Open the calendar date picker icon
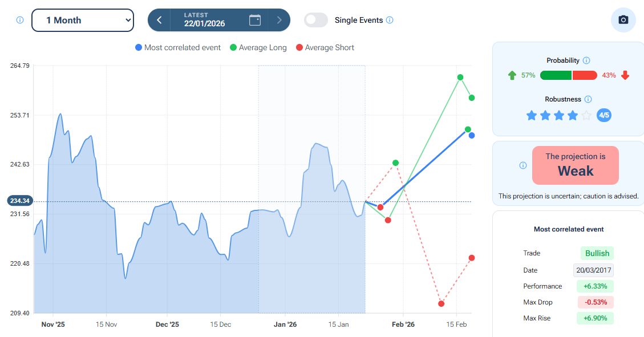644x337 pixels. tap(255, 20)
